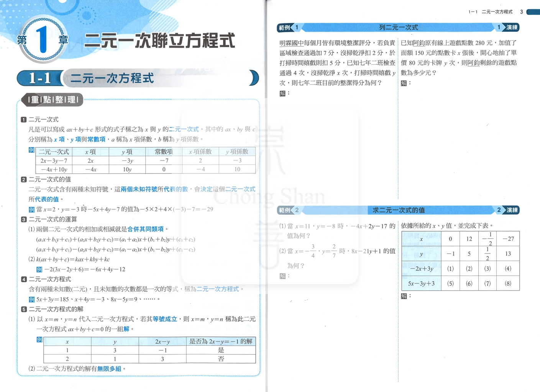Click page number 3 in the header
The width and height of the screenshot is (540, 392).
521,12
